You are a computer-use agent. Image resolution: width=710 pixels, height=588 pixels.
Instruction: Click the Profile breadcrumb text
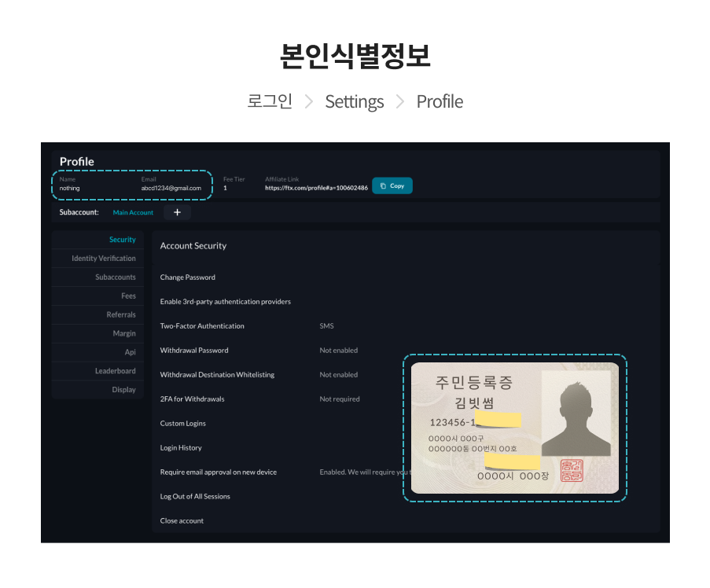coord(440,102)
